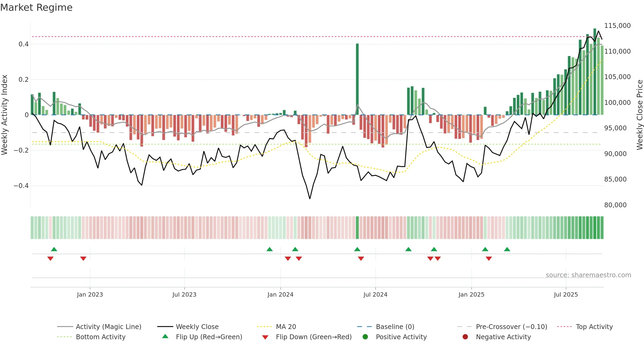Viewport: 644px width, 362px height.
Task: Click the Jan 2025 x-axis label
Action: point(471,295)
